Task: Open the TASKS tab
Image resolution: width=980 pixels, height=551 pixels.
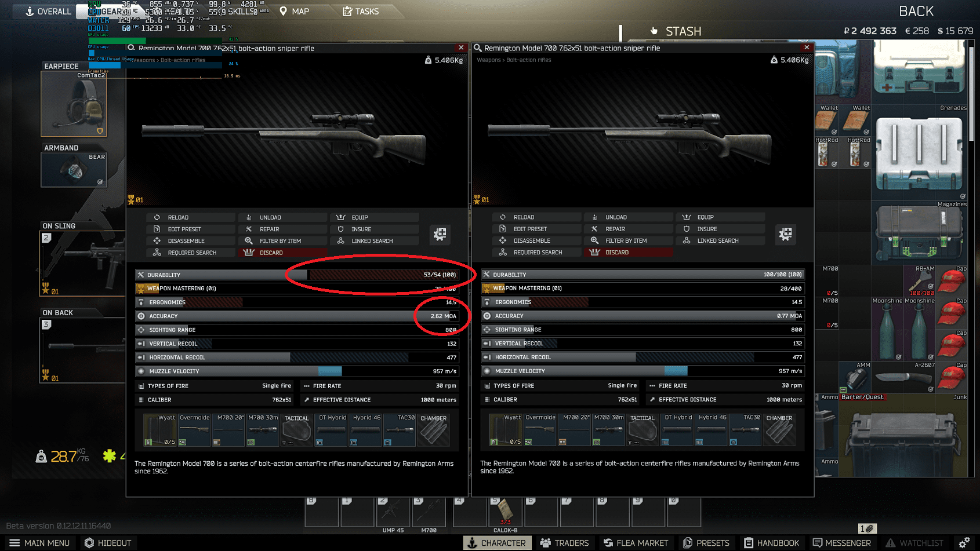Action: [x=361, y=11]
